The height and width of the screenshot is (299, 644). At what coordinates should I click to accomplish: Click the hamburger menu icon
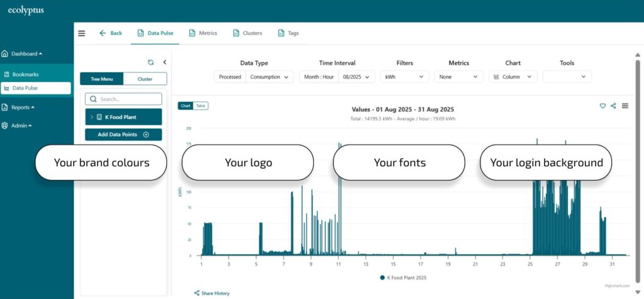[82, 33]
